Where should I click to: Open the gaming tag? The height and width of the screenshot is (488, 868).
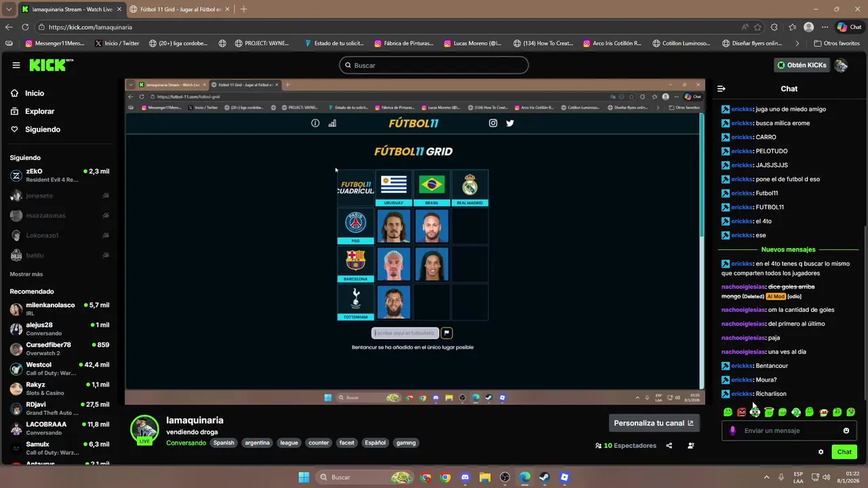pyautogui.click(x=406, y=443)
